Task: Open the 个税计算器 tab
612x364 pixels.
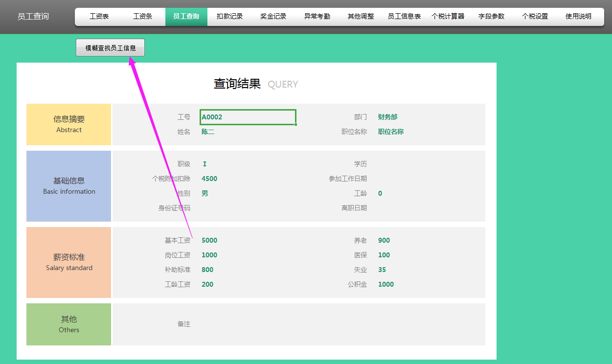Action: (448, 16)
